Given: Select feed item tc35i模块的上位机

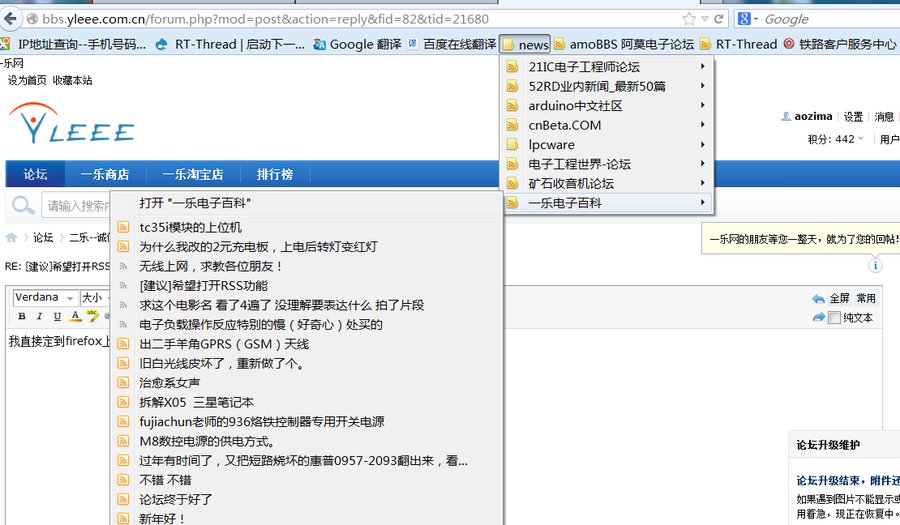Looking at the screenshot, I should [191, 227].
